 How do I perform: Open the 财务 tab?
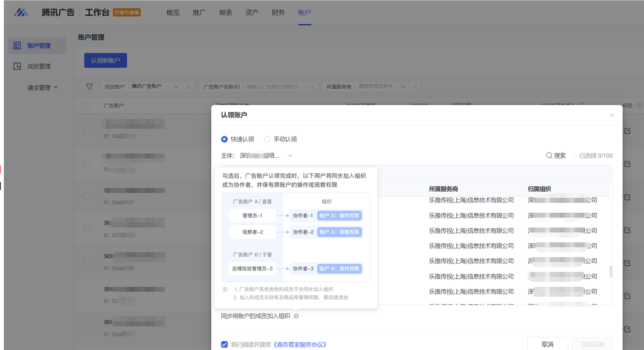point(278,12)
